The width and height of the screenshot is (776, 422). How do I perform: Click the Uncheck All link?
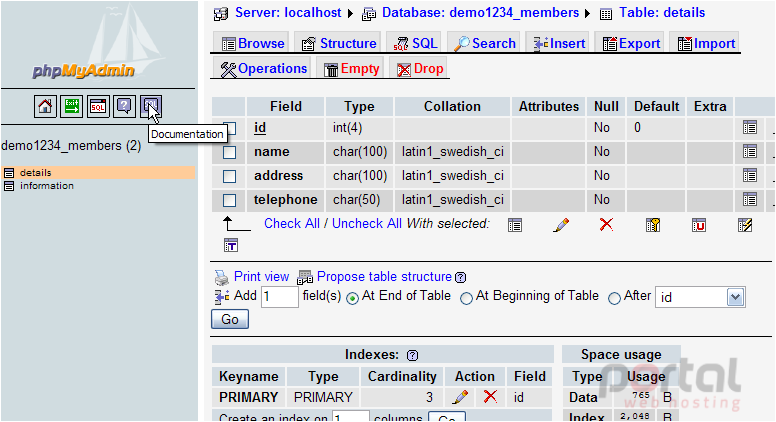pyautogui.click(x=367, y=224)
